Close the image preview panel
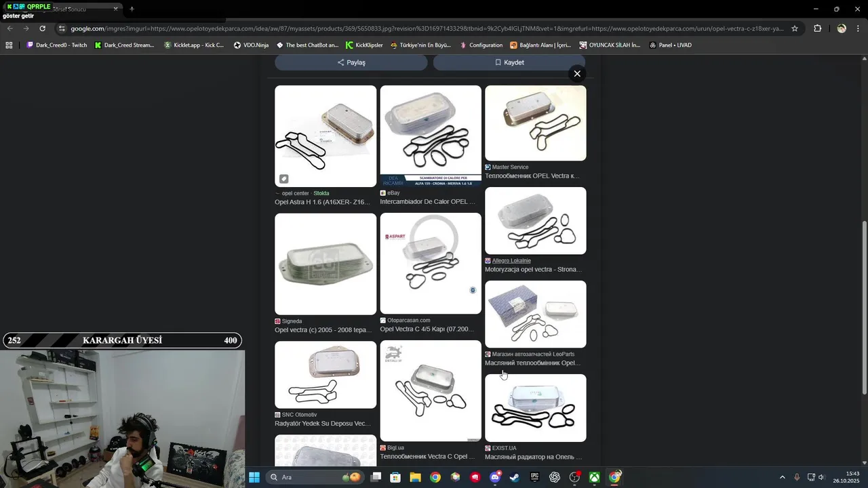Image resolution: width=868 pixels, height=488 pixels. pos(577,74)
